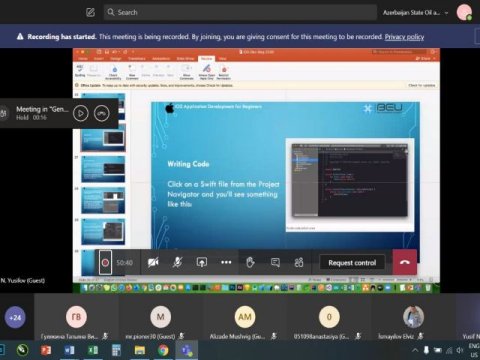The height and width of the screenshot is (360, 480).
Task: Toggle the camera on
Action: click(x=153, y=262)
